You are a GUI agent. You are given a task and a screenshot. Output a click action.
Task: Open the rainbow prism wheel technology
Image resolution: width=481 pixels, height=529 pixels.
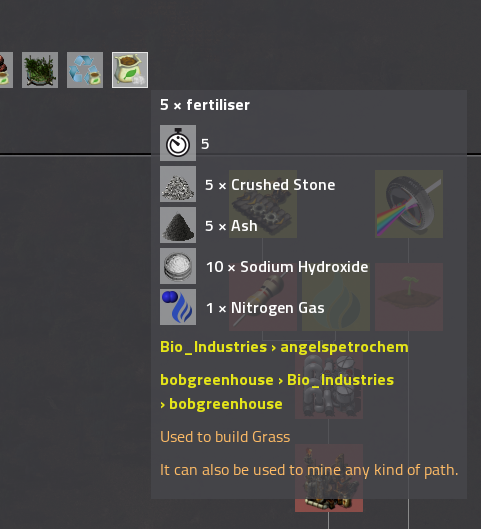409,204
